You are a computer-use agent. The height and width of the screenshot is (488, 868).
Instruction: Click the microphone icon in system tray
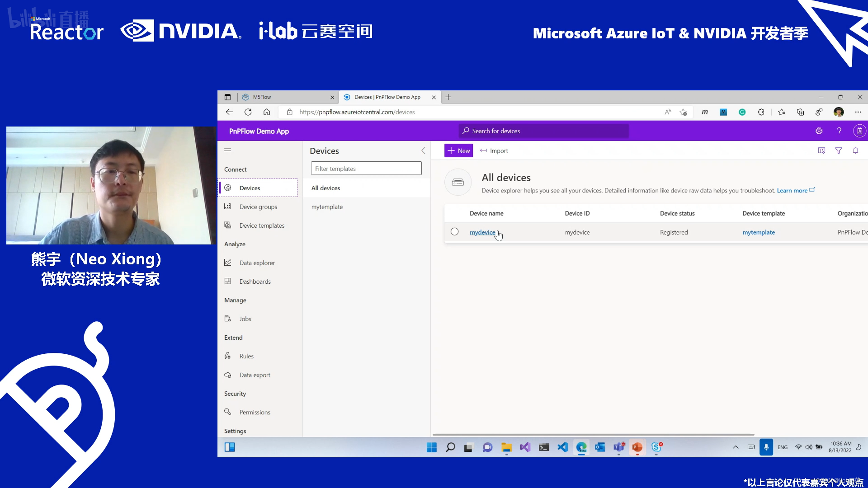(x=766, y=447)
